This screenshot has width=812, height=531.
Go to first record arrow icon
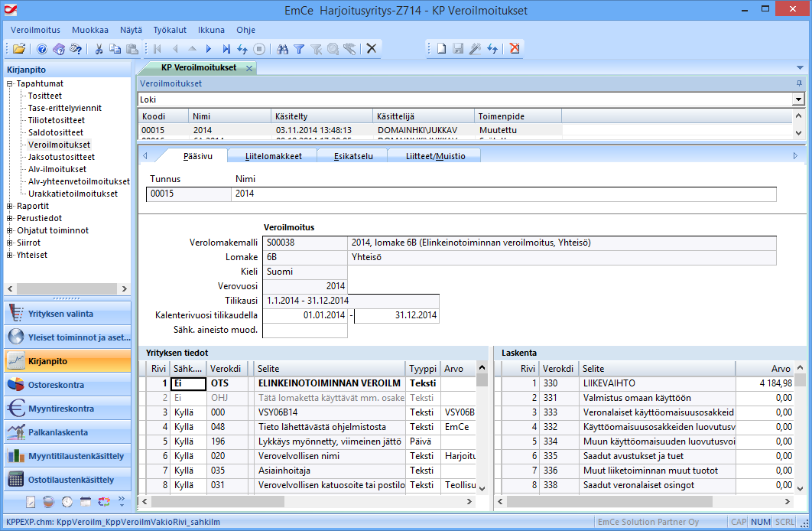(x=158, y=49)
